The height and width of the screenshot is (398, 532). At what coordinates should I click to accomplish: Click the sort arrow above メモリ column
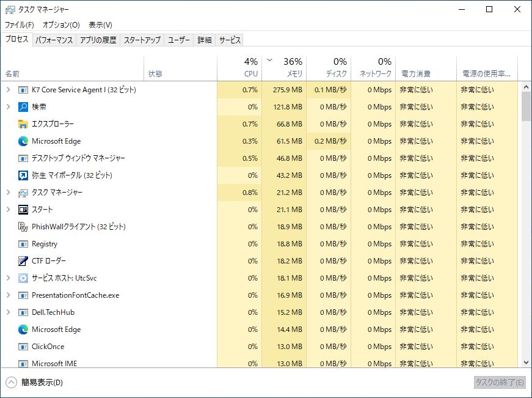click(x=269, y=61)
